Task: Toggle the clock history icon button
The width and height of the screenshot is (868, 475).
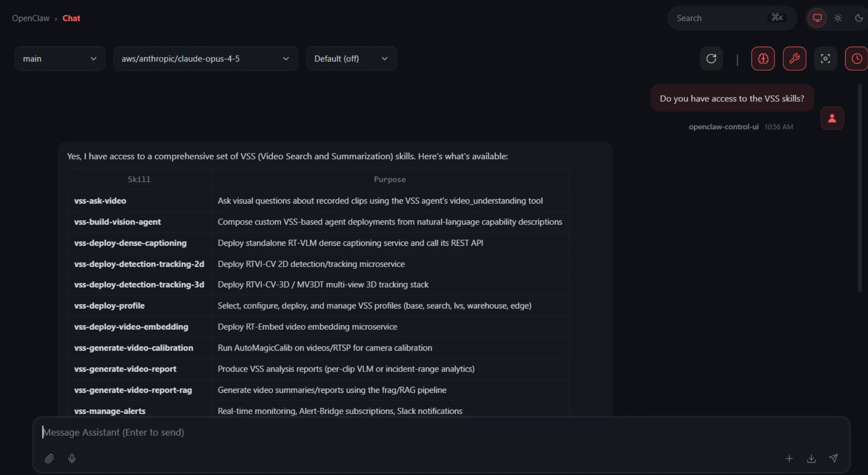Action: click(856, 59)
